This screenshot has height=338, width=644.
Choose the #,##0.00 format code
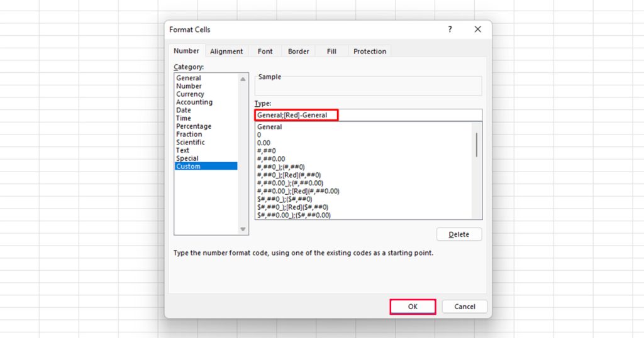pyautogui.click(x=271, y=159)
